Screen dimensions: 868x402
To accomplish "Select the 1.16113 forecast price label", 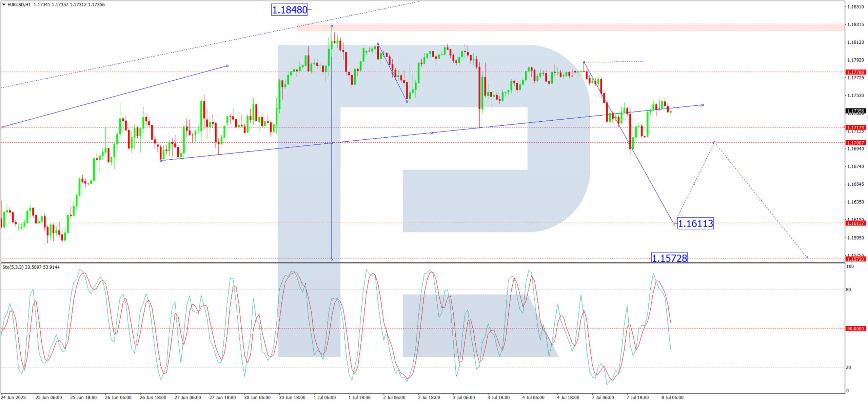I will 695,223.
